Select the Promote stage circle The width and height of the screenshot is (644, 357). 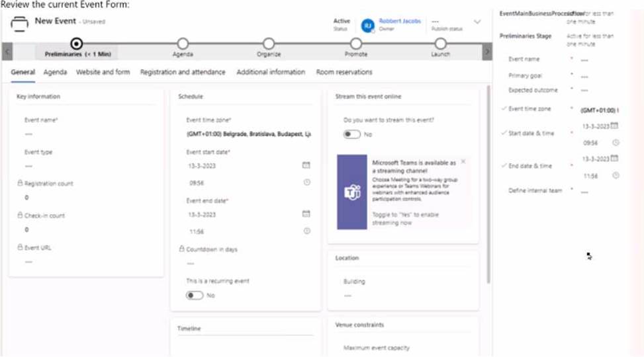(356, 43)
